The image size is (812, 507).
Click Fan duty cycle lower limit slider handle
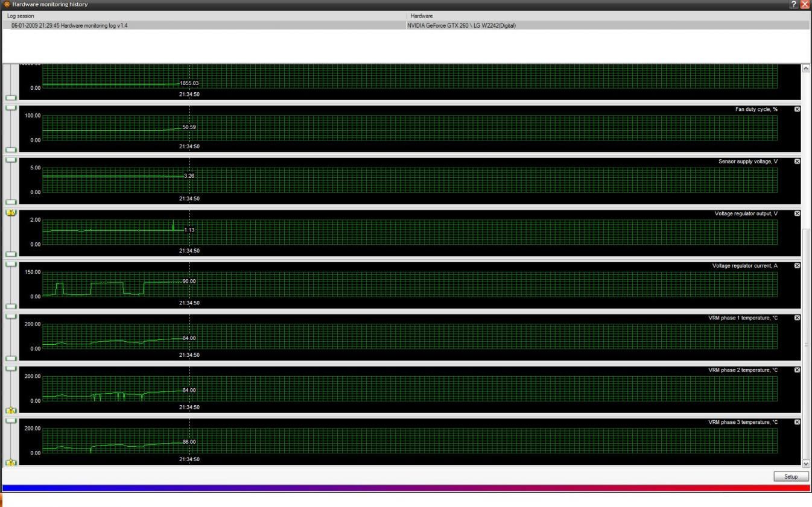11,150
